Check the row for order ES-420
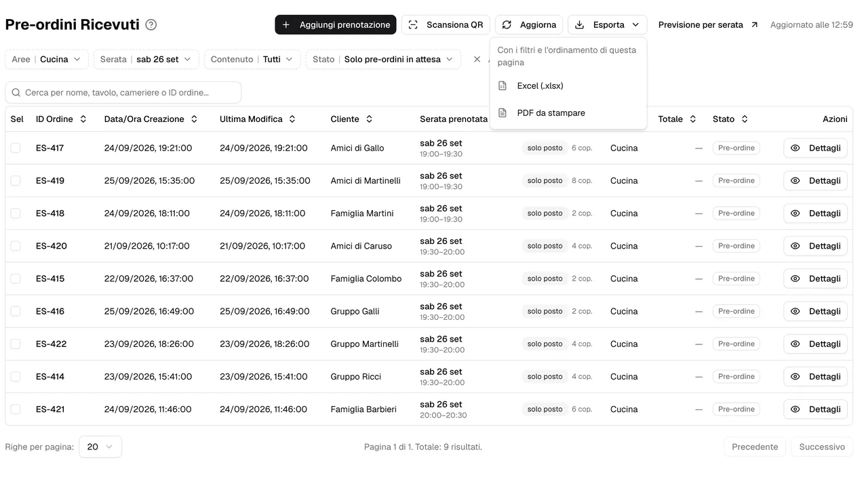 16,246
